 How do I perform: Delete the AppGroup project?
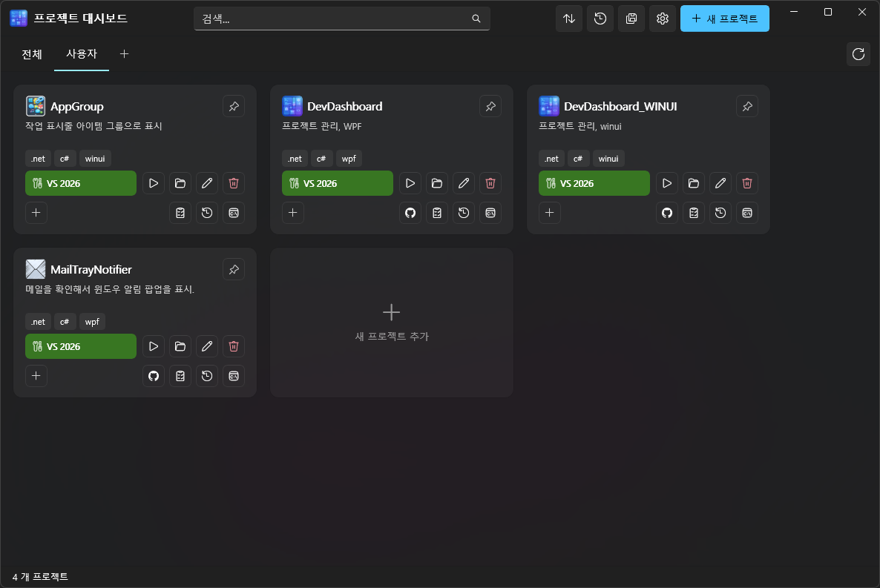coord(234,183)
